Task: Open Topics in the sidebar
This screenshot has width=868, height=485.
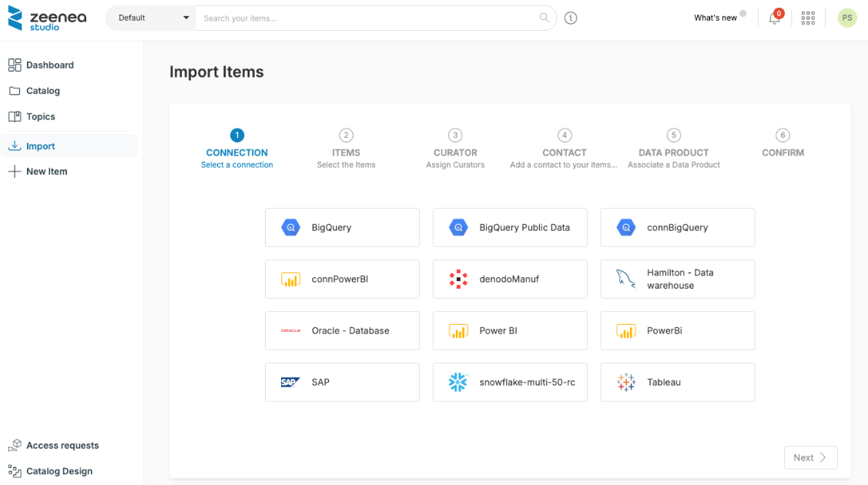Action: (41, 117)
